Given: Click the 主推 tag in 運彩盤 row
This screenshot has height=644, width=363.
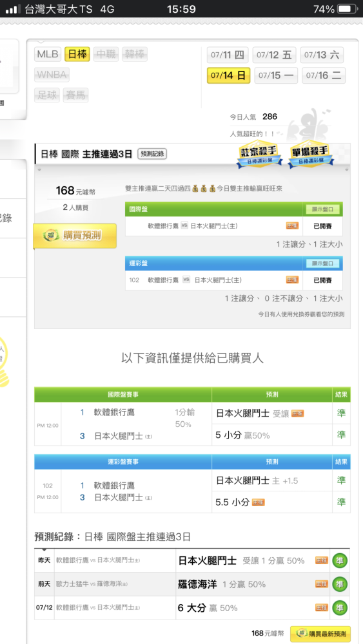Looking at the screenshot, I should coord(292,280).
